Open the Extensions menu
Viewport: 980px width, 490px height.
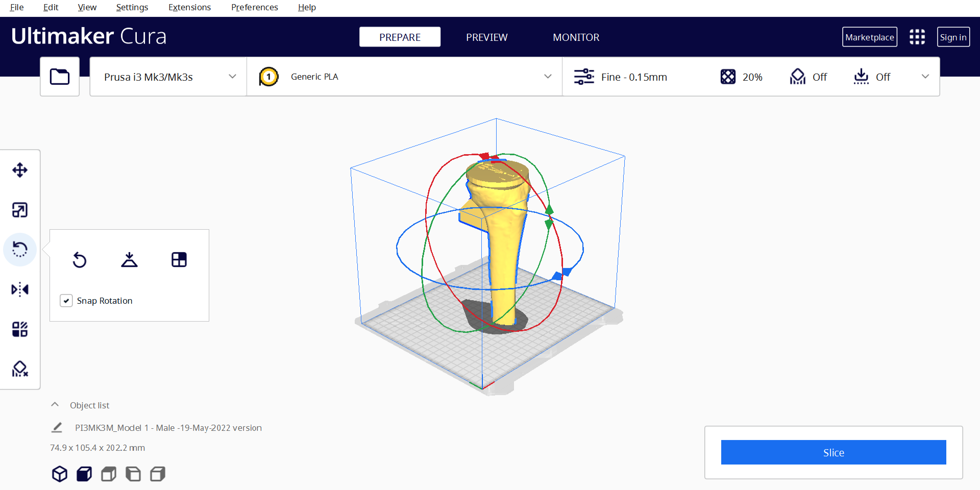point(189,7)
